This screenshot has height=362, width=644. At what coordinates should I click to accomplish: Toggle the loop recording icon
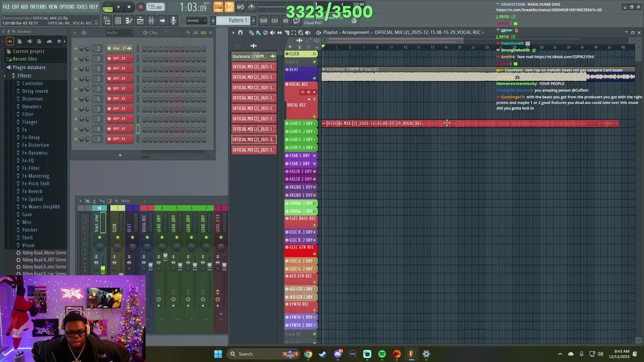(240, 7)
